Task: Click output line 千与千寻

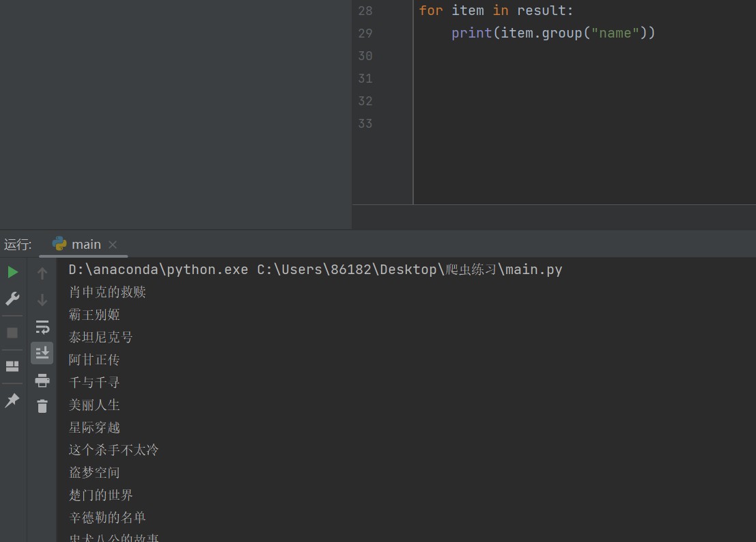Action: [x=94, y=382]
